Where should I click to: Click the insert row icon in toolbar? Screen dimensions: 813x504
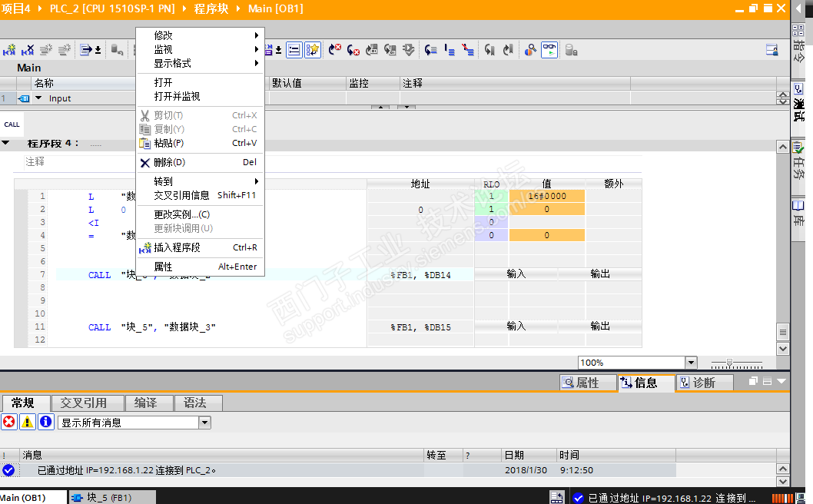pos(46,50)
